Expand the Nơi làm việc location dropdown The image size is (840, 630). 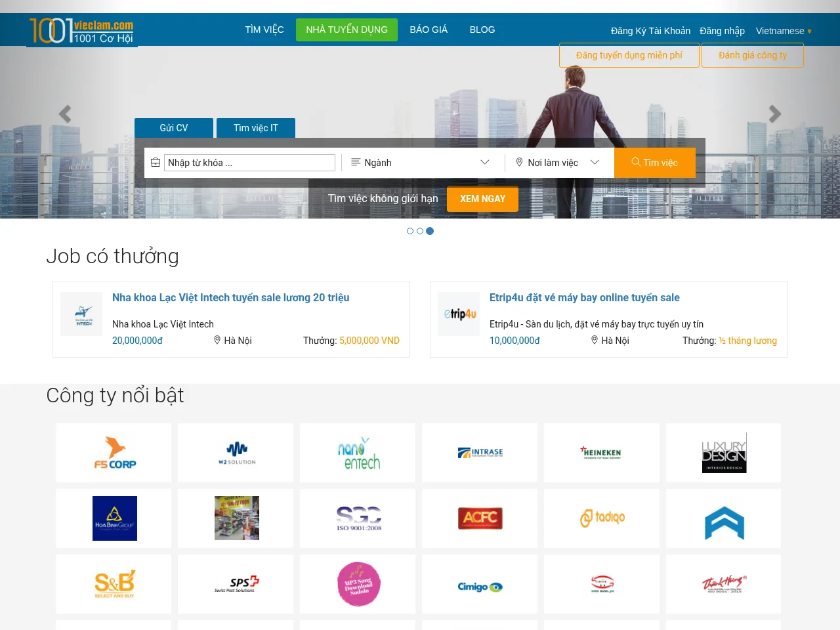(x=557, y=163)
